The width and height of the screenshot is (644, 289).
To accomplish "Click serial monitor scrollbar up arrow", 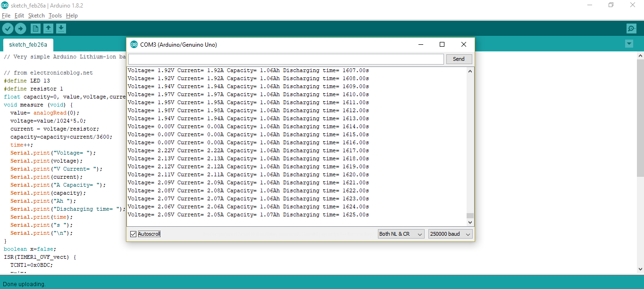I will (x=470, y=71).
